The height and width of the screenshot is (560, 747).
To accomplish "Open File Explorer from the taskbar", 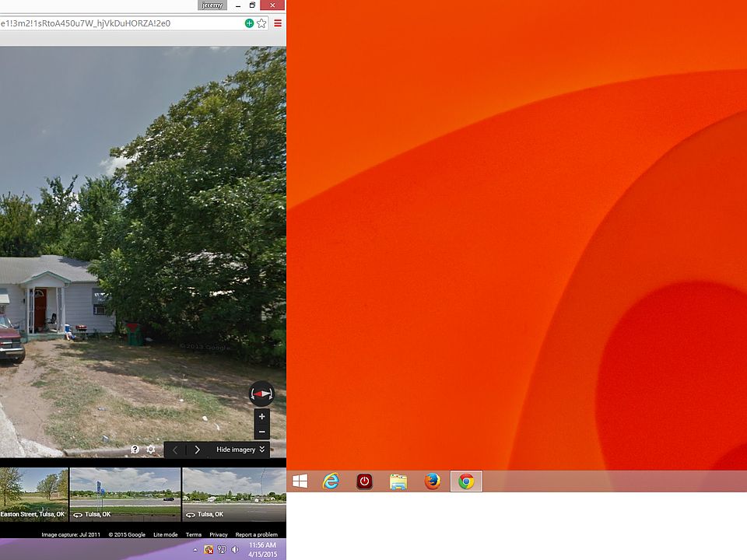I will [x=398, y=481].
